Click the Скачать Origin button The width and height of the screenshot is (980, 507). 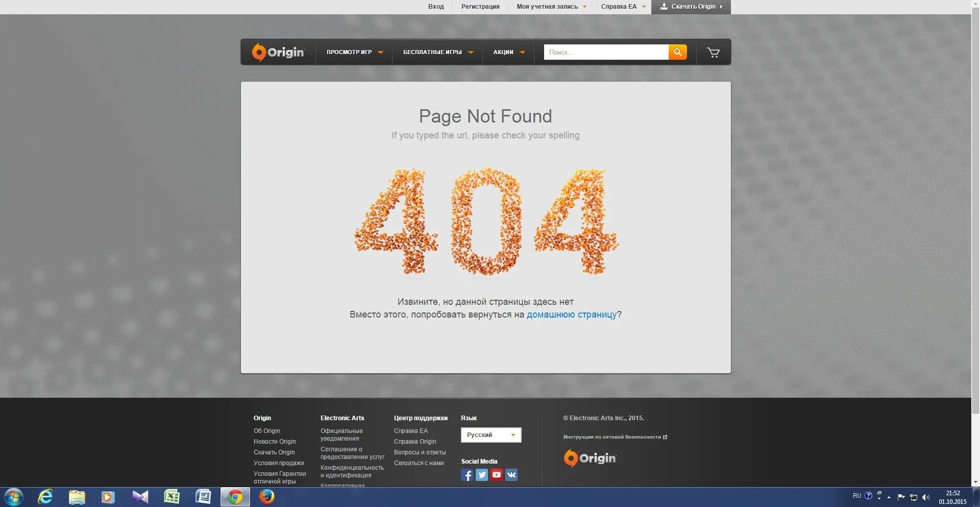tap(691, 7)
